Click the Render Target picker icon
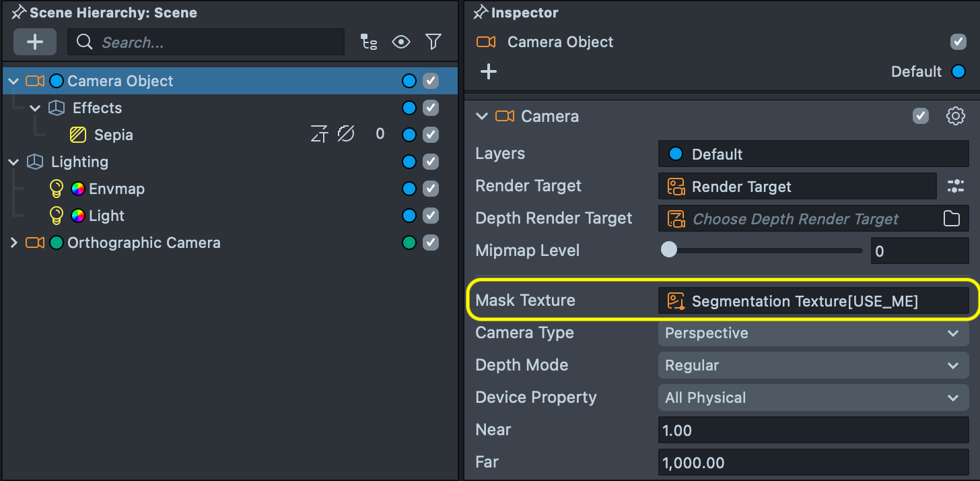The image size is (980, 481). coord(956,186)
